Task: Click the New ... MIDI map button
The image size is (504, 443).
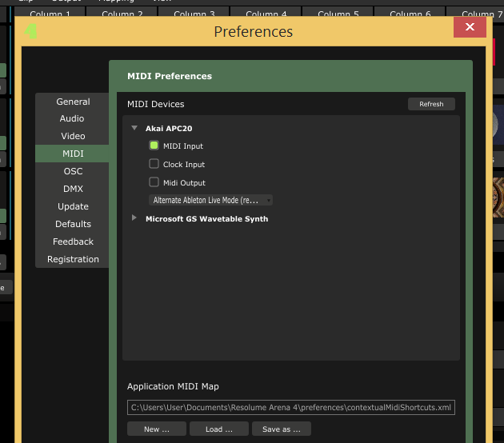Action: click(x=157, y=429)
